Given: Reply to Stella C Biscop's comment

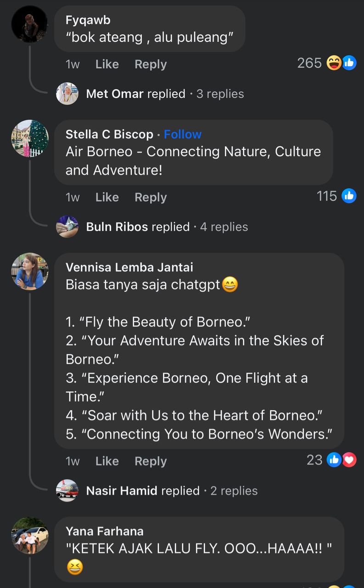Looking at the screenshot, I should point(151,197).
